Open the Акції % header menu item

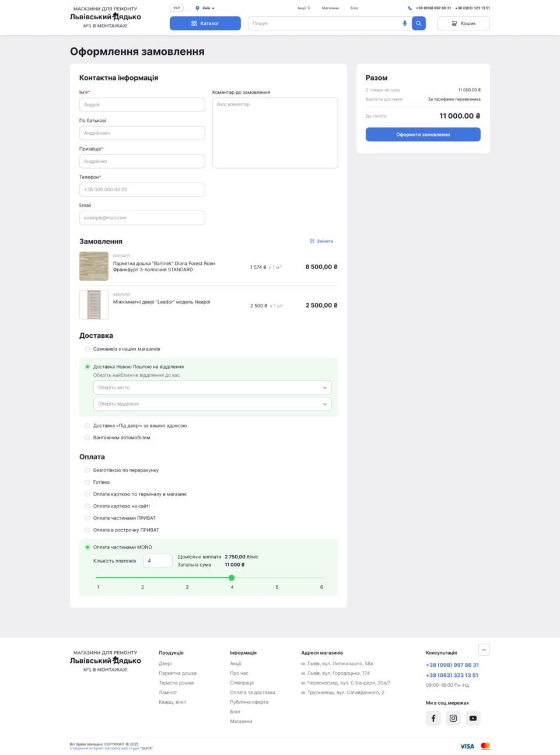tap(303, 8)
